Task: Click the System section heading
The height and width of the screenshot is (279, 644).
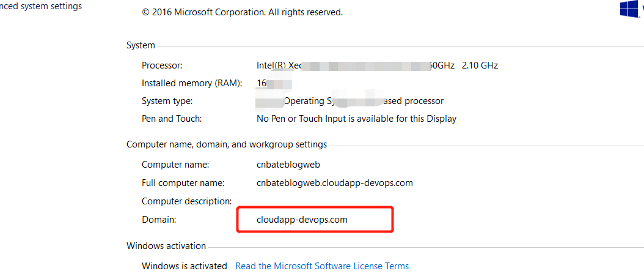Action: 141,45
